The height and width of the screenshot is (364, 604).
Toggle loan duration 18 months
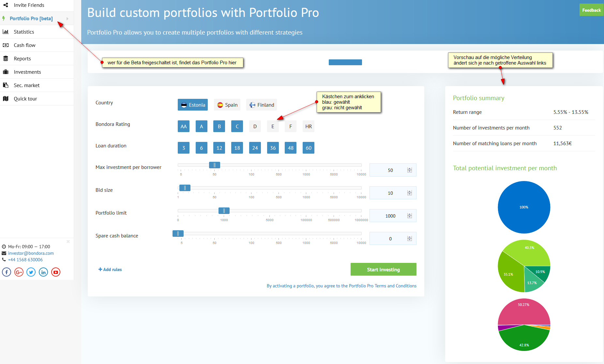237,148
